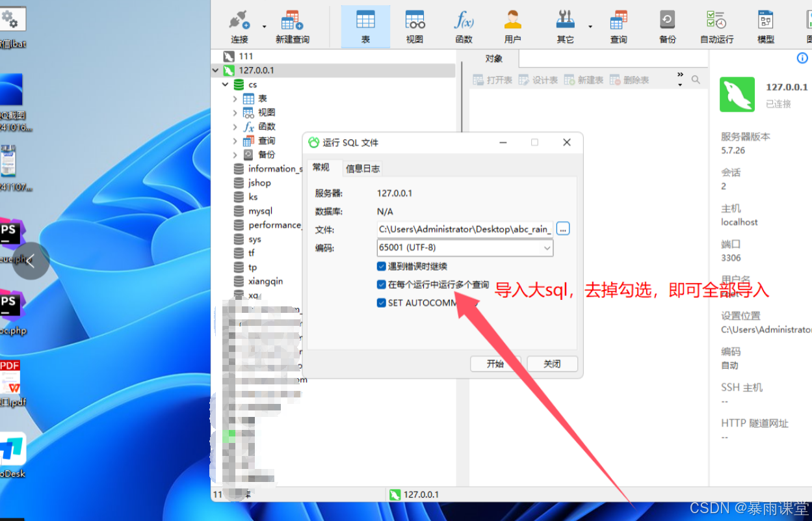This screenshot has width=812, height=521.
Task: Click the 删除表 button
Action: click(x=629, y=80)
